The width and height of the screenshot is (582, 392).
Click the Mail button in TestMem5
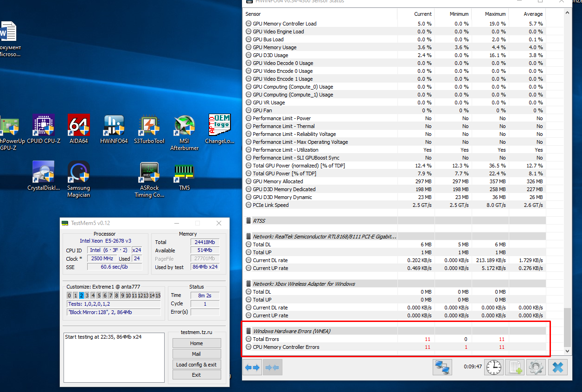[x=197, y=354]
